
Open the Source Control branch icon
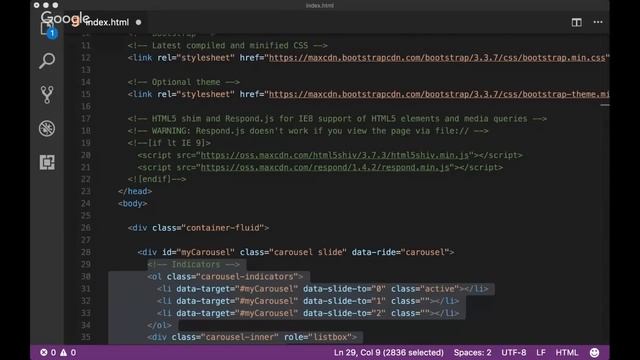[47, 95]
